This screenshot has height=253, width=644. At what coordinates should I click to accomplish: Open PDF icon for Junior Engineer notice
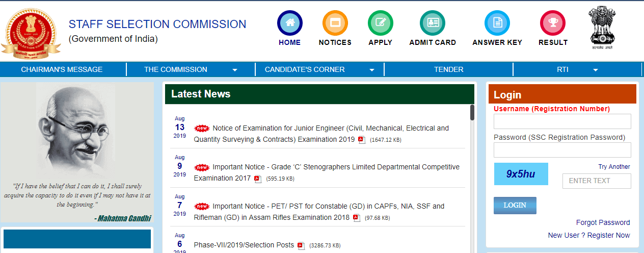coord(362,140)
